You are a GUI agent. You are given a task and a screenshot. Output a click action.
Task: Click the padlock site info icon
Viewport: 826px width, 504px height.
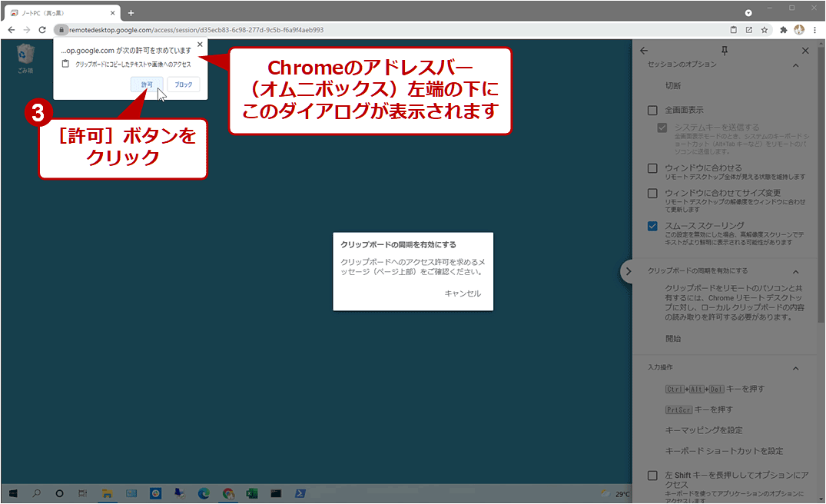click(61, 30)
